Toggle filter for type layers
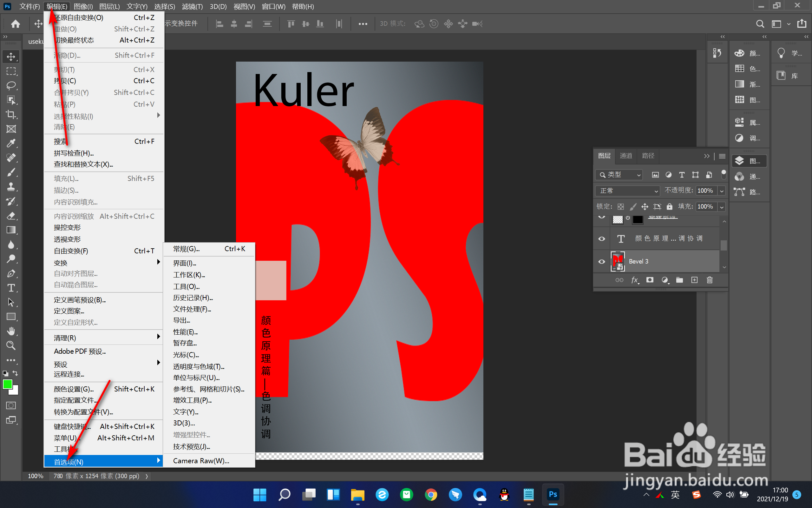 click(682, 175)
